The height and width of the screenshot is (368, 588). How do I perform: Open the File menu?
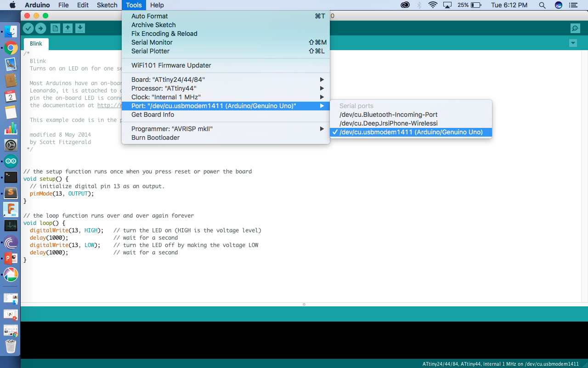click(x=63, y=5)
